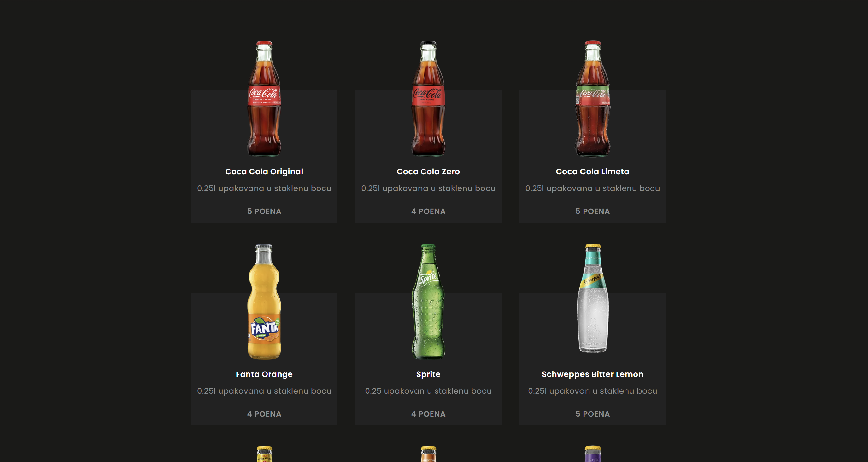Screen dimensions: 868x462
Task: Click the Fanta Orange bottle image
Action: [x=264, y=310]
